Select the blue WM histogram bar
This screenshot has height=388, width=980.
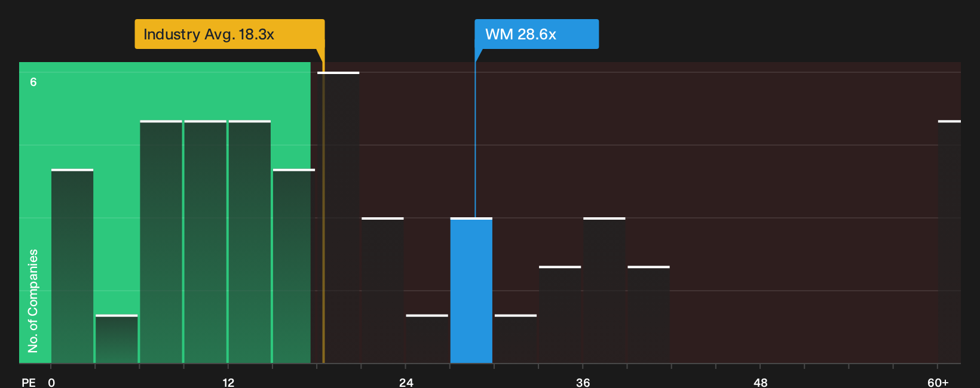click(x=471, y=290)
